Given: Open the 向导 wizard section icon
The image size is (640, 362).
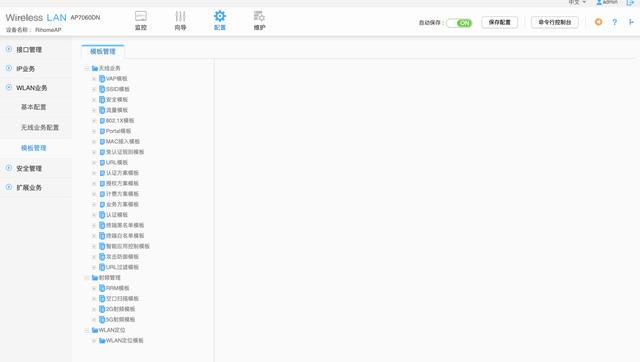Looking at the screenshot, I should tap(180, 16).
